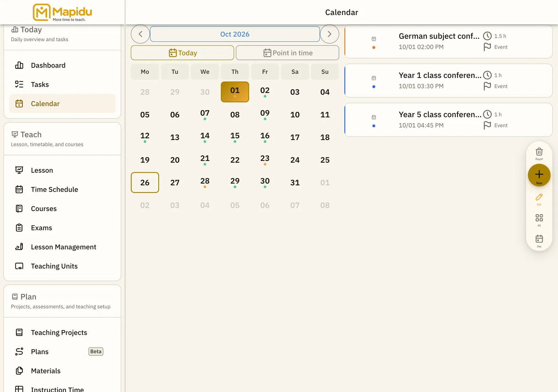This screenshot has width=558, height=392.
Task: Select day 15 in the calendar
Action: point(235,137)
